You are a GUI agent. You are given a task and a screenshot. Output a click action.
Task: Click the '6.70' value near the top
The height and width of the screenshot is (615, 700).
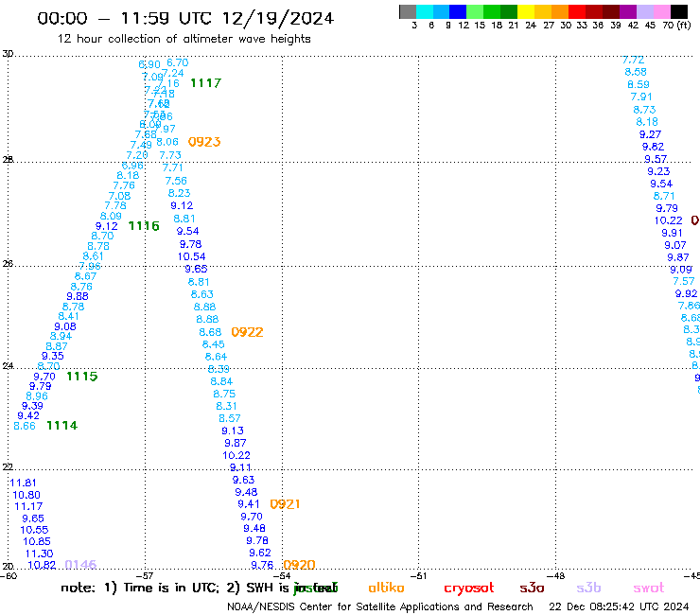178,63
